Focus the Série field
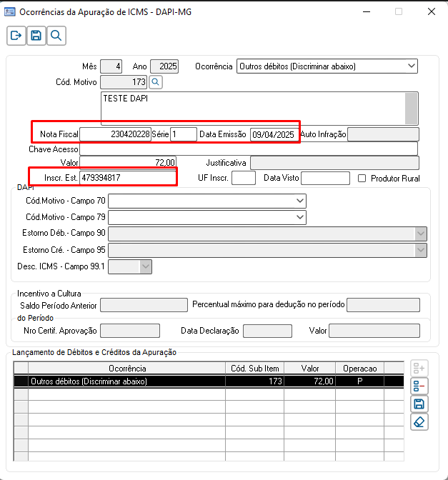 click(x=184, y=134)
